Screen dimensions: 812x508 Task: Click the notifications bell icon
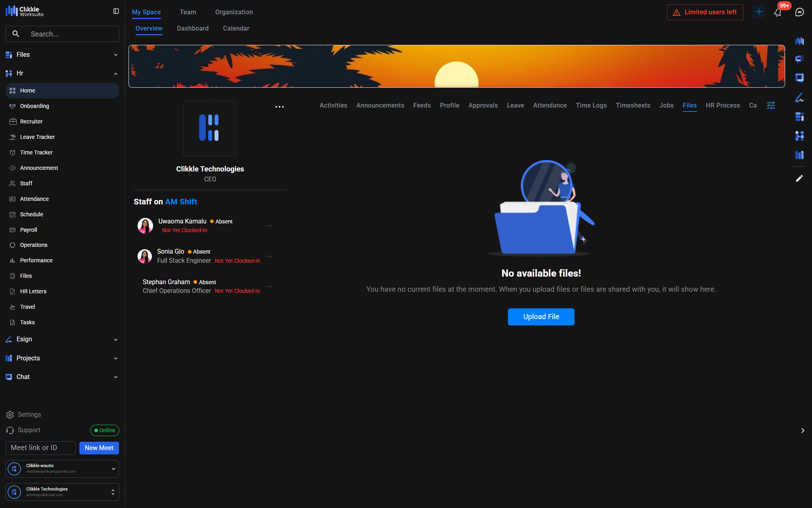tap(778, 12)
